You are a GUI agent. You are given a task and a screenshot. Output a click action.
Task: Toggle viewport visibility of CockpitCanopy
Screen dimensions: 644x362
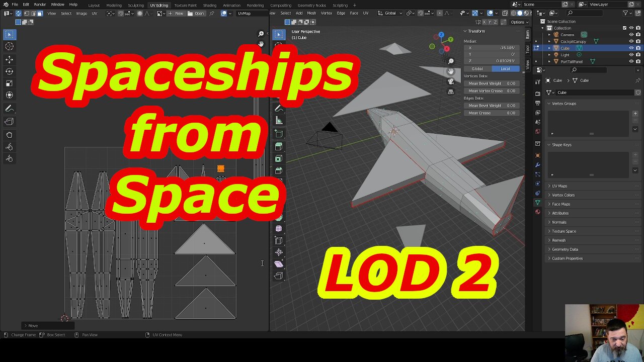coord(631,41)
